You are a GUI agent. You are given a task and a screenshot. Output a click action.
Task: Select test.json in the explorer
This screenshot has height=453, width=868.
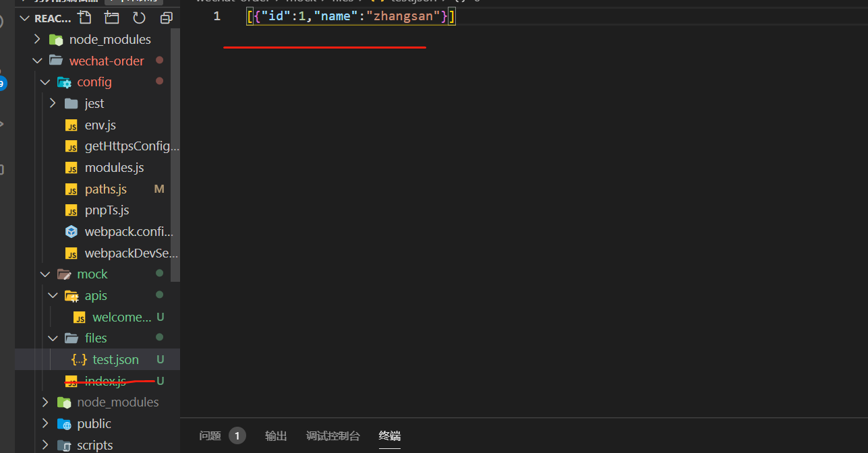click(x=115, y=360)
